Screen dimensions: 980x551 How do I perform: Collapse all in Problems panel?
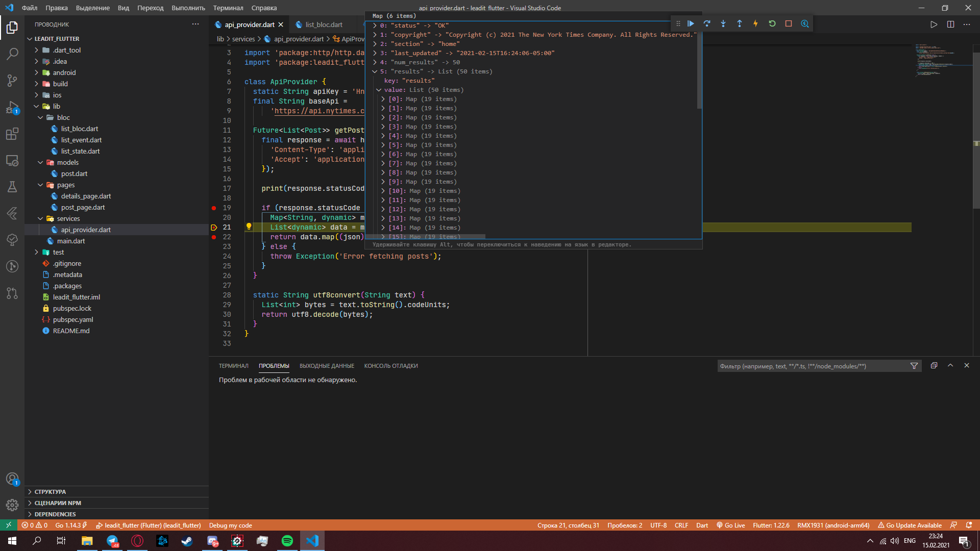click(934, 365)
